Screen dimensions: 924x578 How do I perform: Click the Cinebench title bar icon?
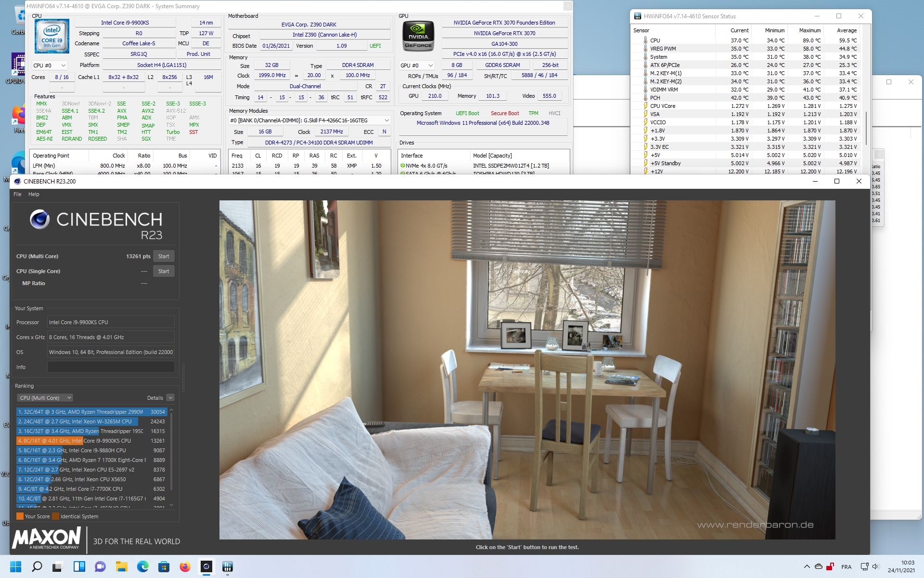(x=17, y=181)
